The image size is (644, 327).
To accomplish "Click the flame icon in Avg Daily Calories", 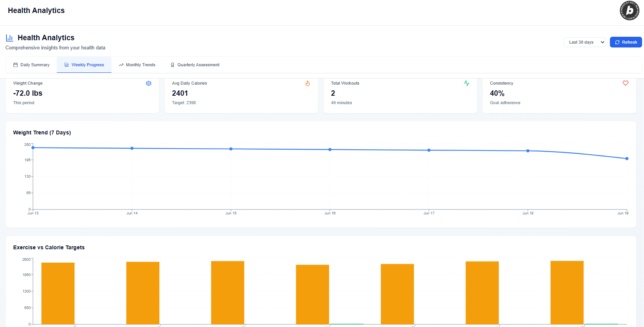I will 308,83.
